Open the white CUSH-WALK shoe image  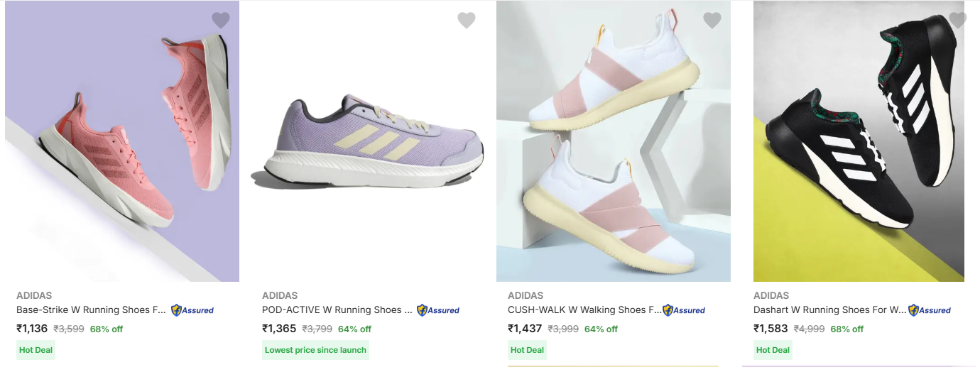point(614,142)
